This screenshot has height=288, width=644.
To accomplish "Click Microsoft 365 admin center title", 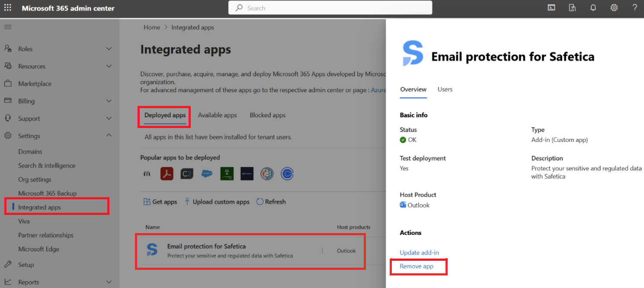I will (68, 8).
